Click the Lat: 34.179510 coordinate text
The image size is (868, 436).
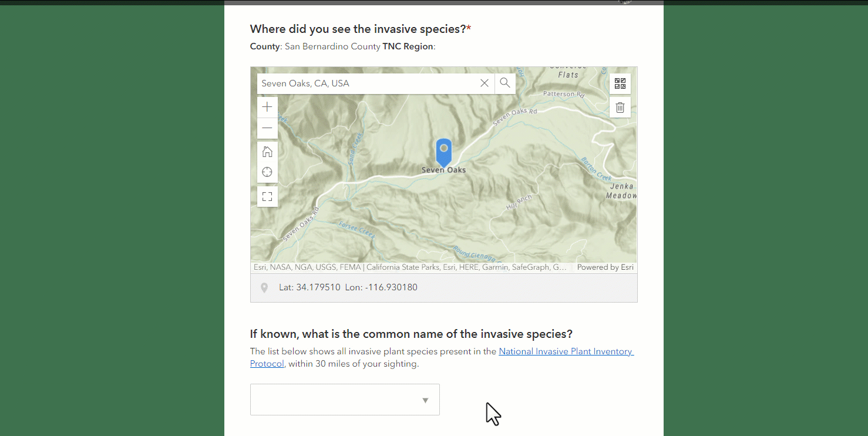click(x=309, y=288)
